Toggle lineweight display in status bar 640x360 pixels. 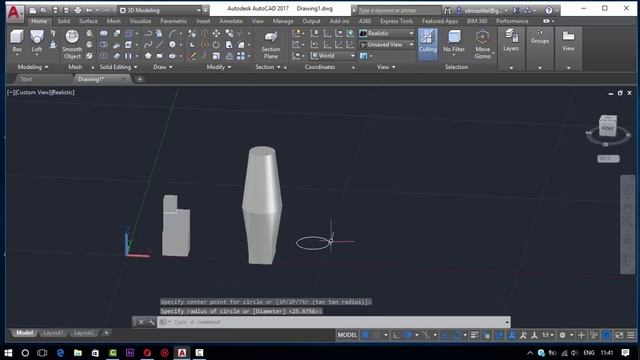pos(474,335)
